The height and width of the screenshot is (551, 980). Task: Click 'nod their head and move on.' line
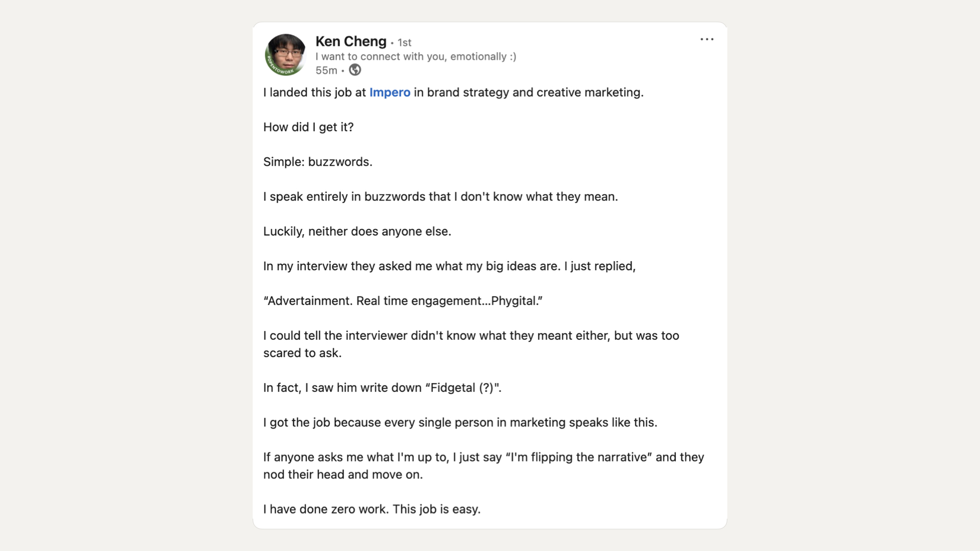[x=343, y=474]
